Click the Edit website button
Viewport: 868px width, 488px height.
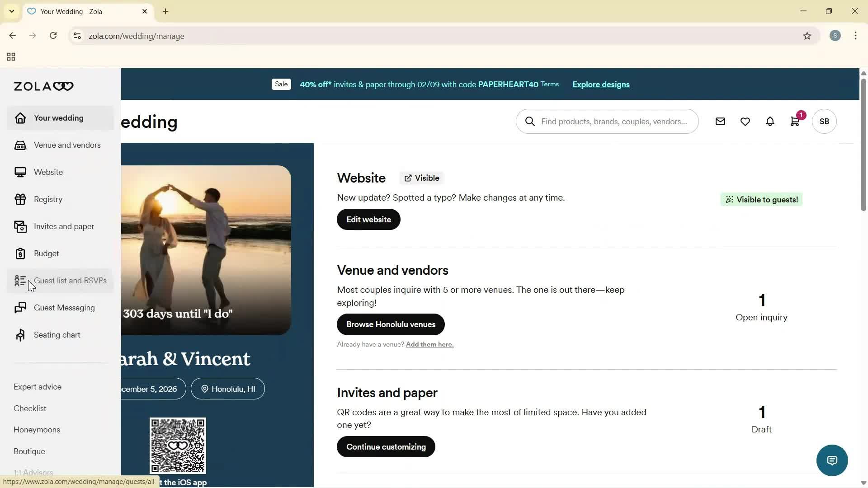coord(368,219)
